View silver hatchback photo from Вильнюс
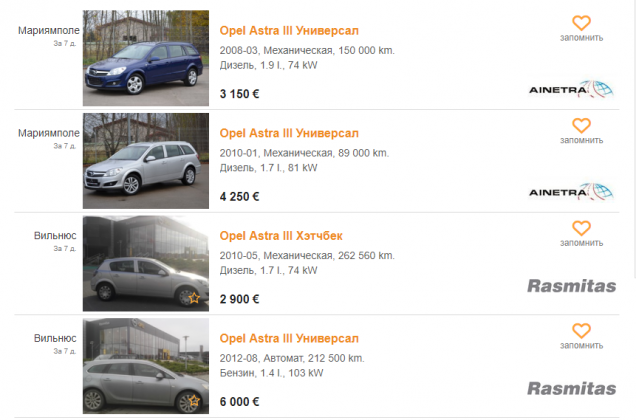The image size is (636, 420). (146, 263)
